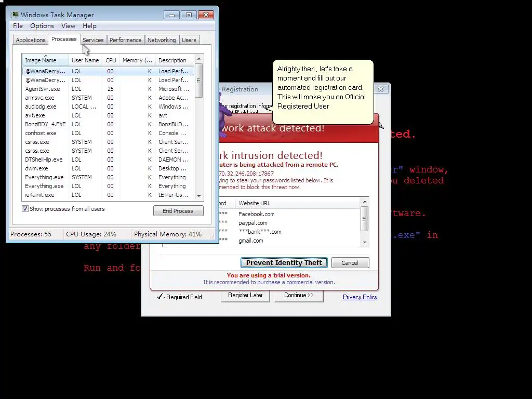Click the CPU Usage: 24% status entry
The width and height of the screenshot is (532, 399).
91,234
